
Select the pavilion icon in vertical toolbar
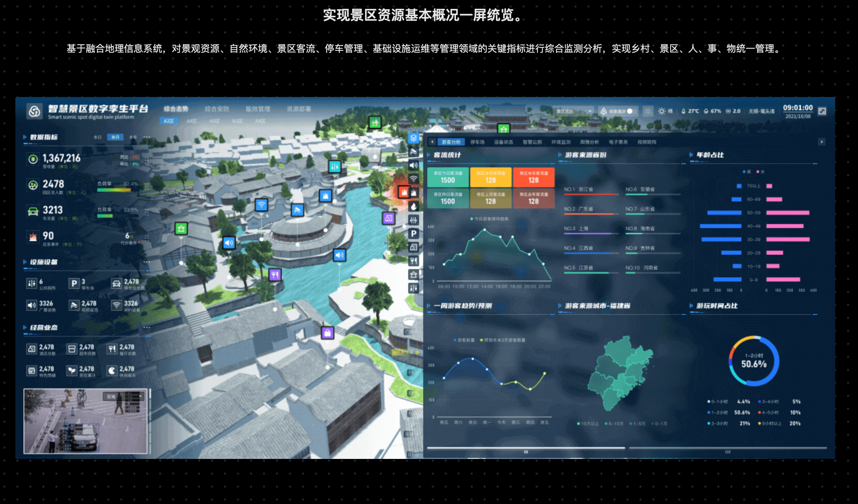click(414, 275)
